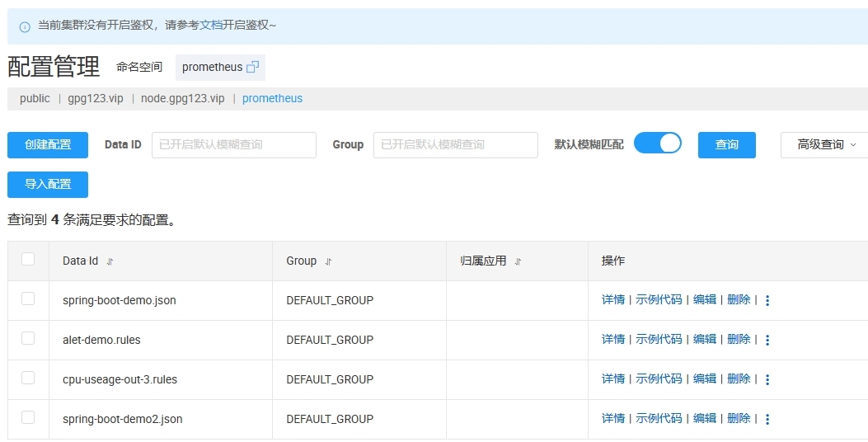Open more actions menu for cpu-useage-out-3.rules
The height and width of the screenshot is (442, 868).
[x=767, y=380]
